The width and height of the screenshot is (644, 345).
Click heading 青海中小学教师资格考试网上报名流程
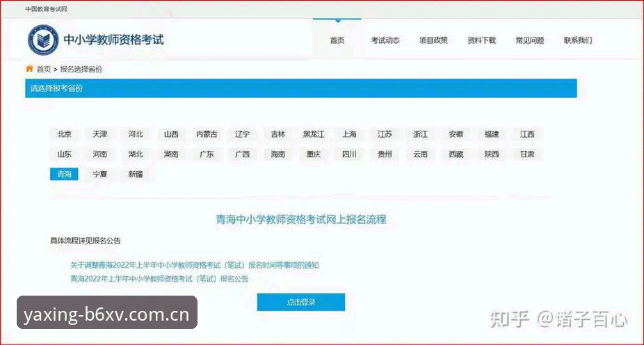[x=301, y=219]
